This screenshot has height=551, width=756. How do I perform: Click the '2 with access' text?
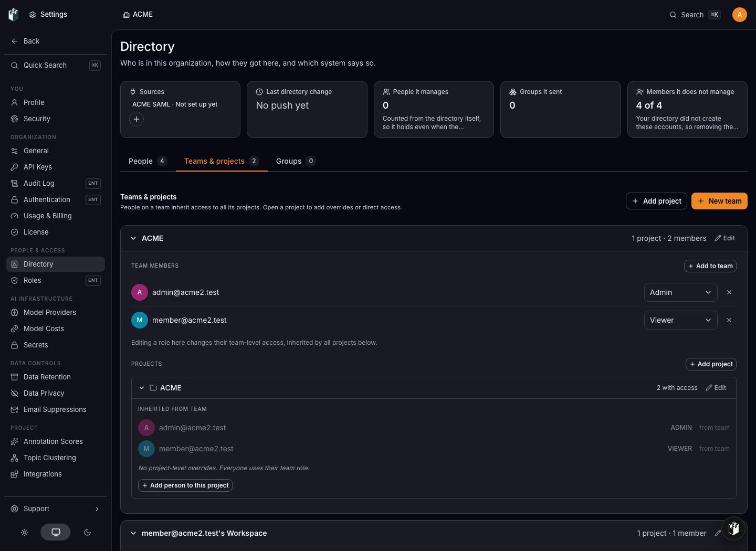tap(677, 388)
